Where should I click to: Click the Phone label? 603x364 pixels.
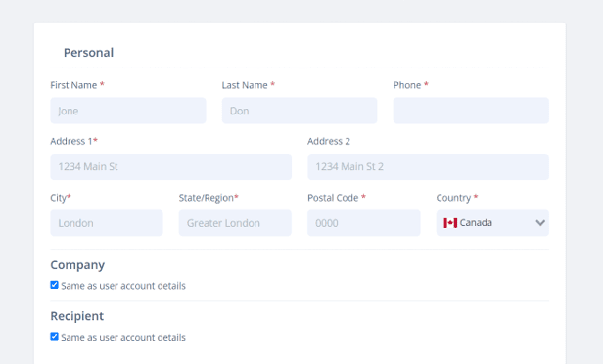point(411,85)
